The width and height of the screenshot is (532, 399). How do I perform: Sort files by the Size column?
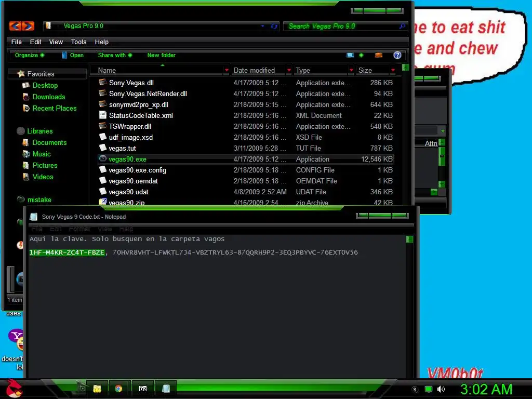coord(365,70)
